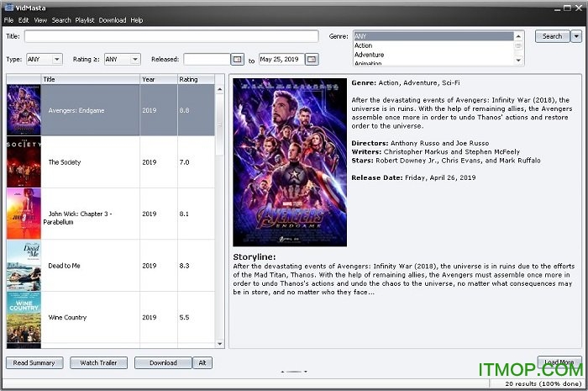Click the results list scroll down arrow
The width and height of the screenshot is (588, 391).
220,343
